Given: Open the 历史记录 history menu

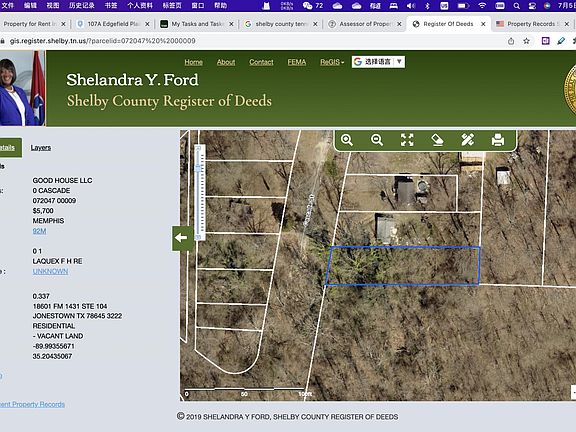Looking at the screenshot, I should (x=82, y=6).
